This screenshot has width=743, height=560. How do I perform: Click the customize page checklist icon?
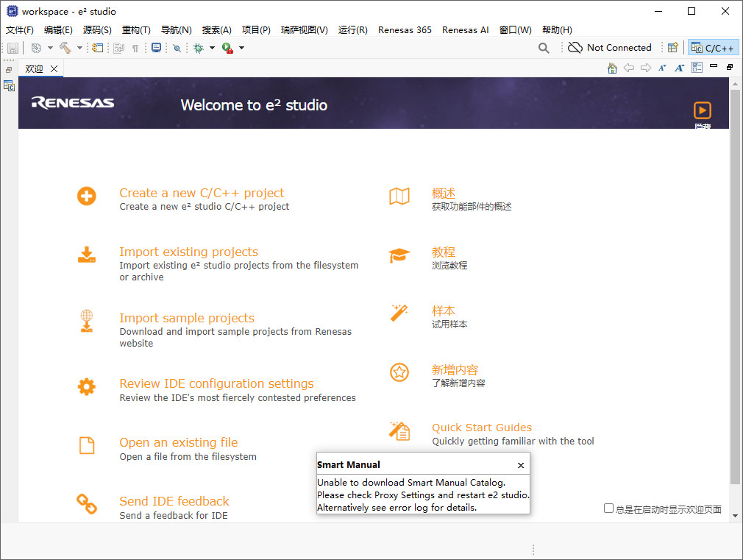click(x=697, y=68)
